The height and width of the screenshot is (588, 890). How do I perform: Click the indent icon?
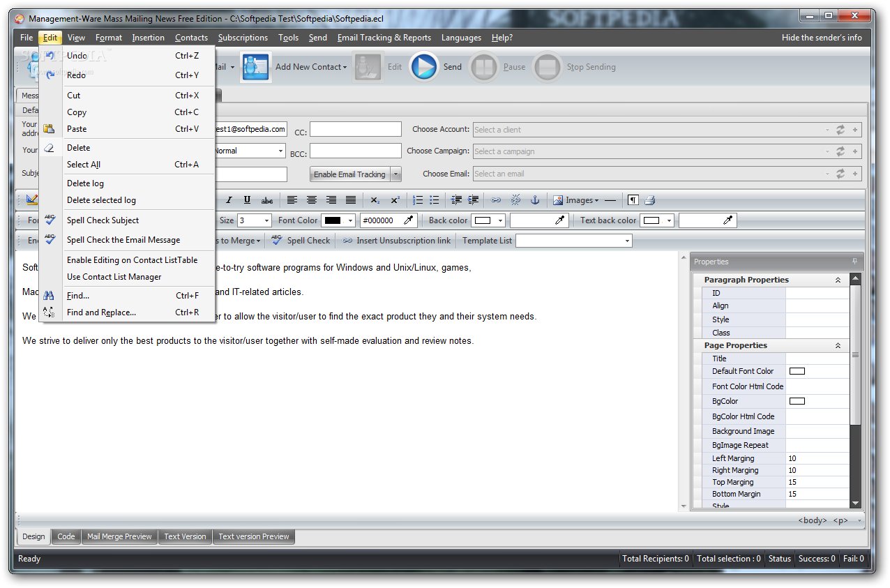[474, 200]
